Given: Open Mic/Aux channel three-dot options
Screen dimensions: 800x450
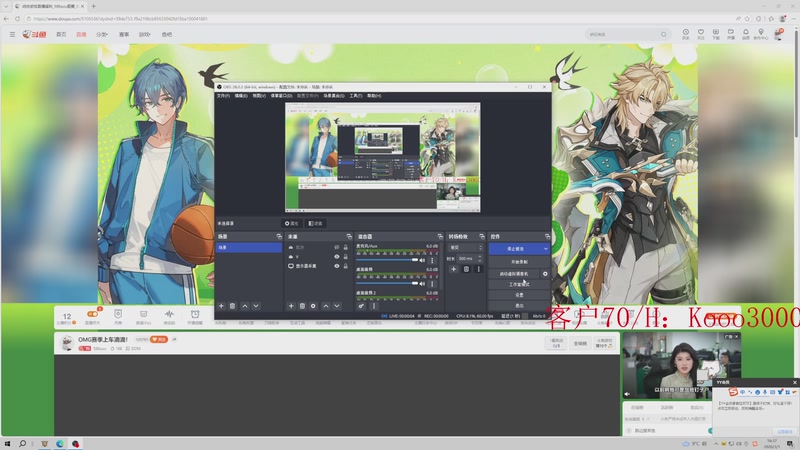Looking at the screenshot, I should click(x=432, y=260).
